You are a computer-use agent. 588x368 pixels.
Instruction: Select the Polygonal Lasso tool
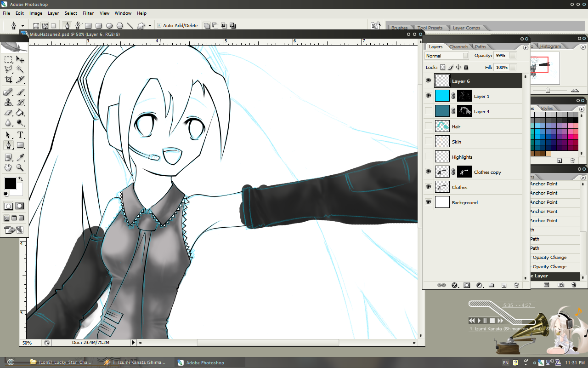[8, 69]
